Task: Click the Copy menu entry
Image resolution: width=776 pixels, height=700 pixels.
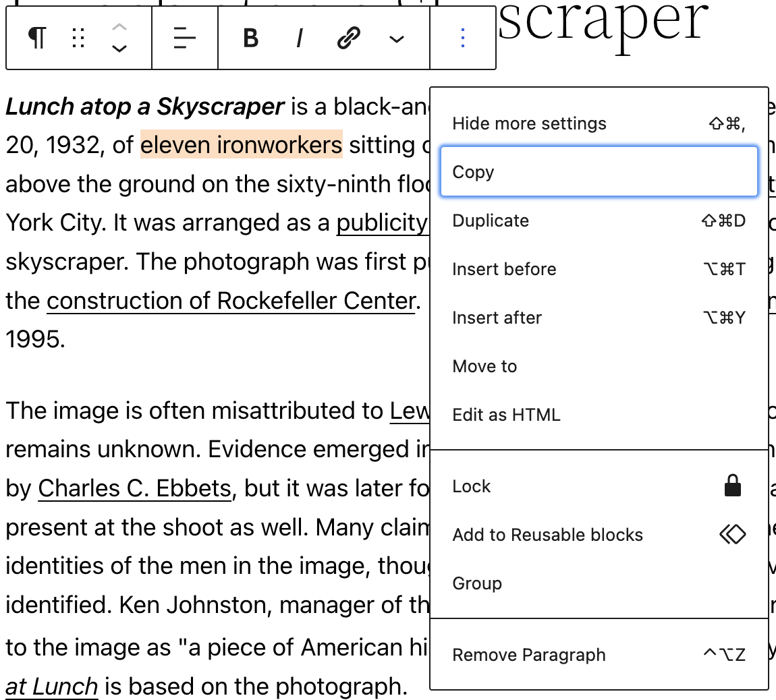Action: (473, 172)
